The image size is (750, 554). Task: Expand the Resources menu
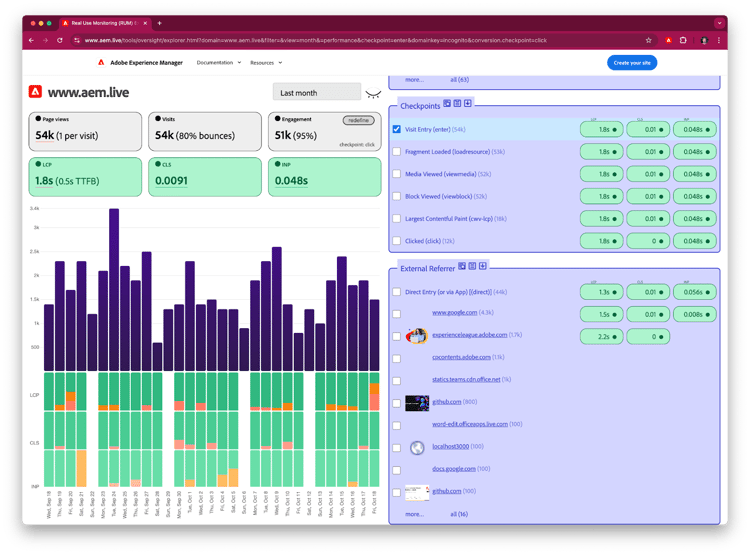[x=266, y=63]
